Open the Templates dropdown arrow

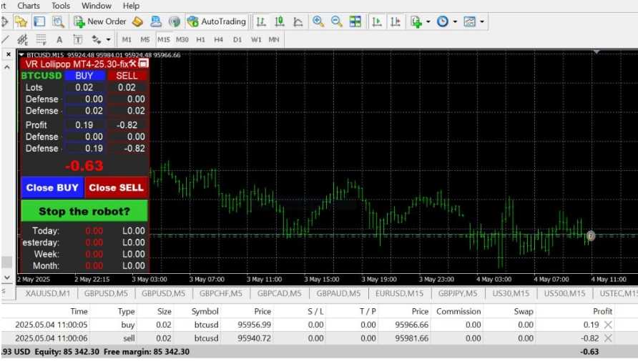(x=482, y=21)
